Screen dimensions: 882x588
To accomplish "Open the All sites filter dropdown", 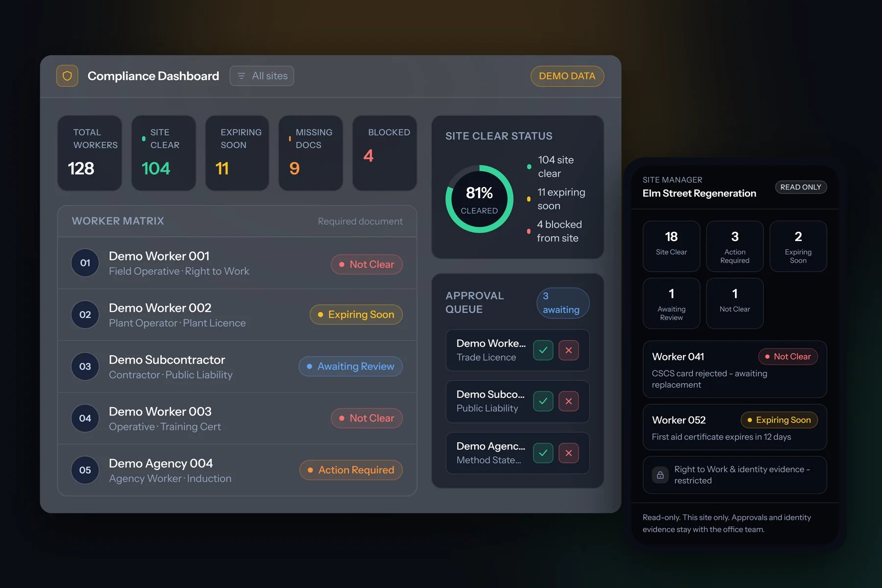I will pyautogui.click(x=262, y=76).
